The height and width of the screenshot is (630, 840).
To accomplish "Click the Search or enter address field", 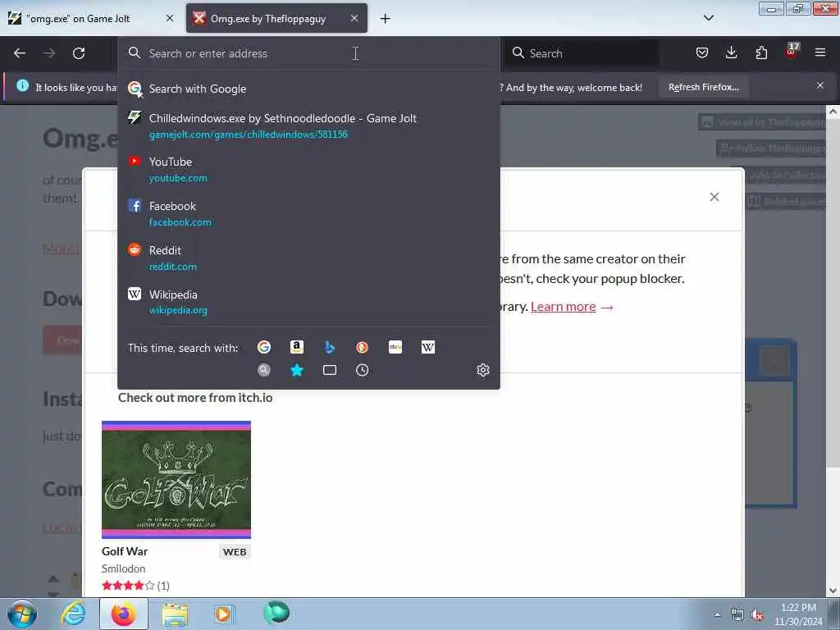I will (x=308, y=53).
